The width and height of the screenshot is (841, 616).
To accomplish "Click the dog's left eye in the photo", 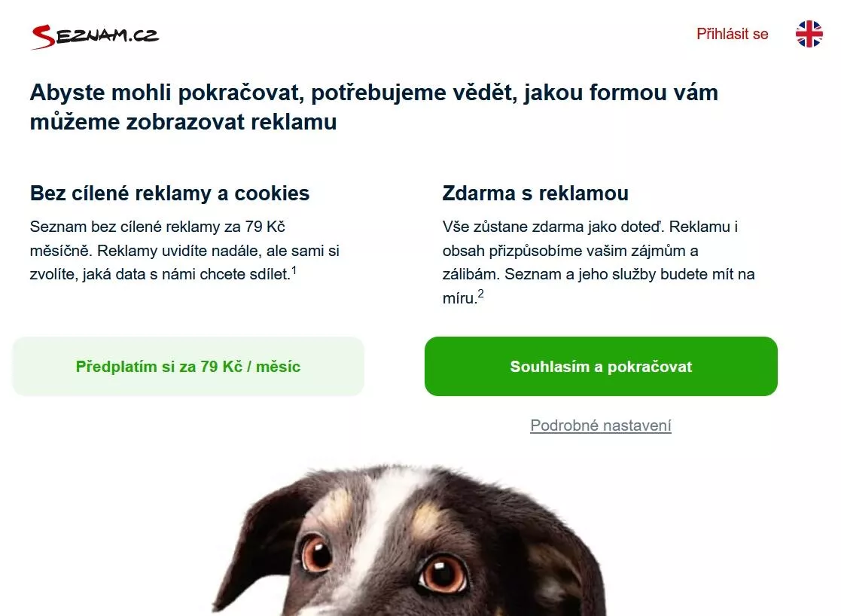I will coord(316,553).
